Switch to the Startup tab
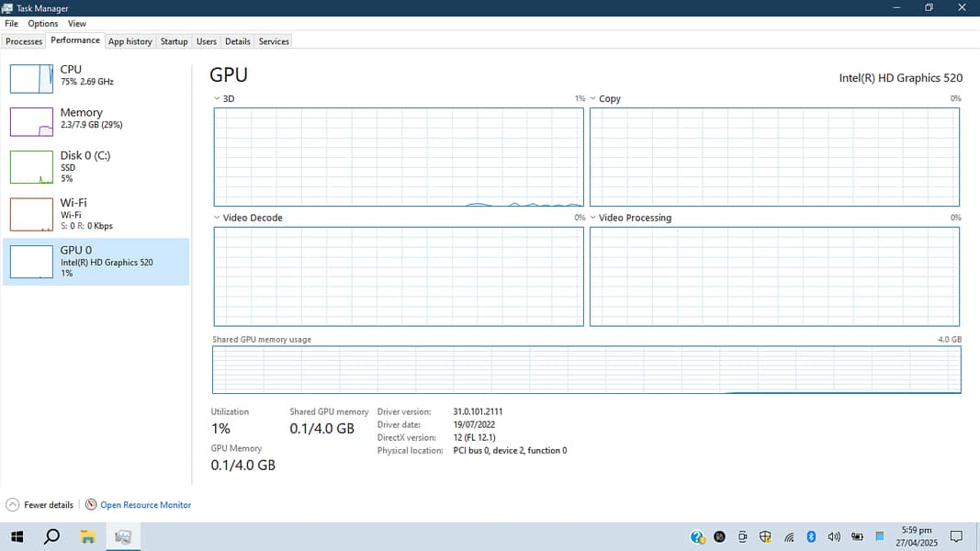The height and width of the screenshot is (551, 980). click(x=174, y=41)
